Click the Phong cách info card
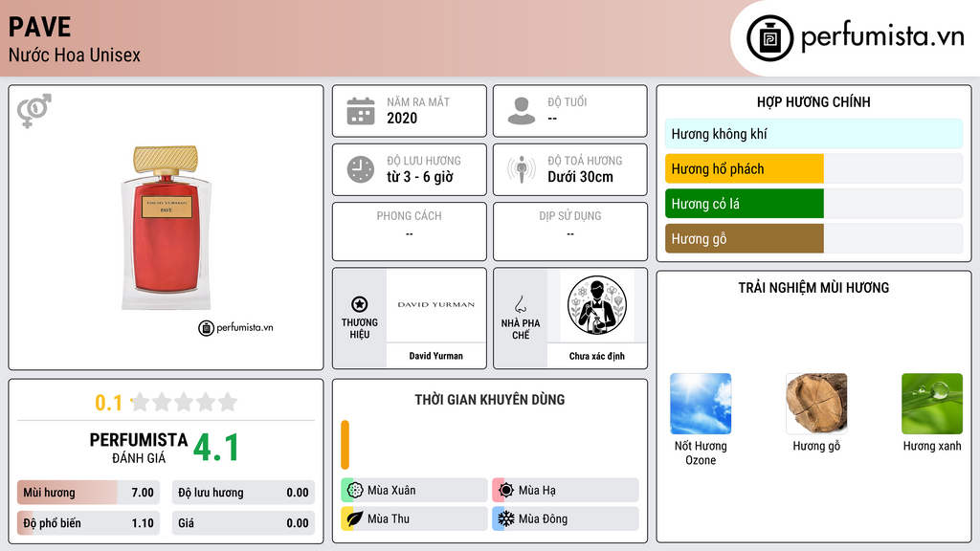 pos(410,231)
